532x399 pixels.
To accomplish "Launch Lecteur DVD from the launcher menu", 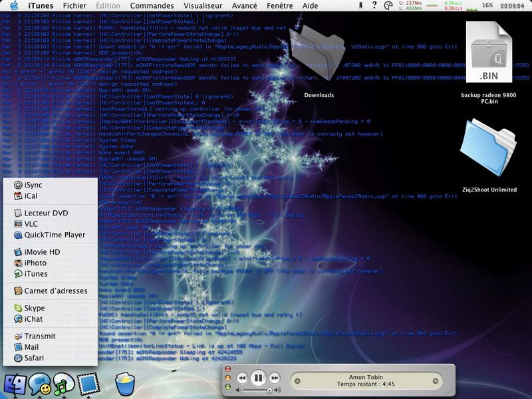I will coord(51,213).
